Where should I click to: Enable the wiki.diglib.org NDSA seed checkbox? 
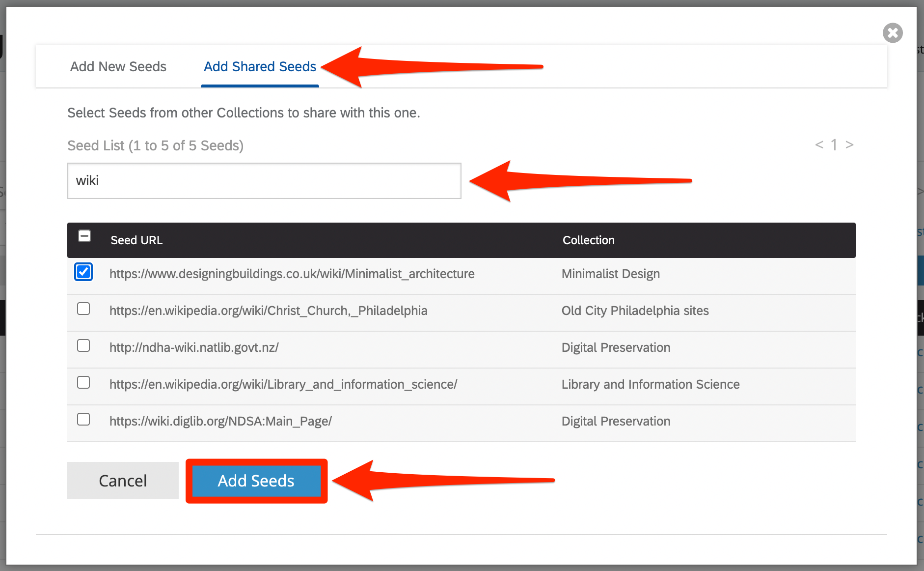pyautogui.click(x=83, y=420)
